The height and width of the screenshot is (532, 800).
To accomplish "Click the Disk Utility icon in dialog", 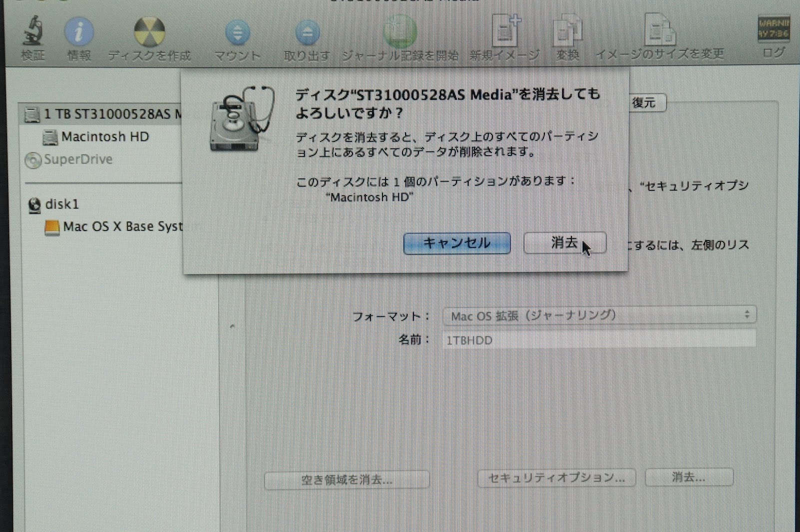I will point(242,118).
